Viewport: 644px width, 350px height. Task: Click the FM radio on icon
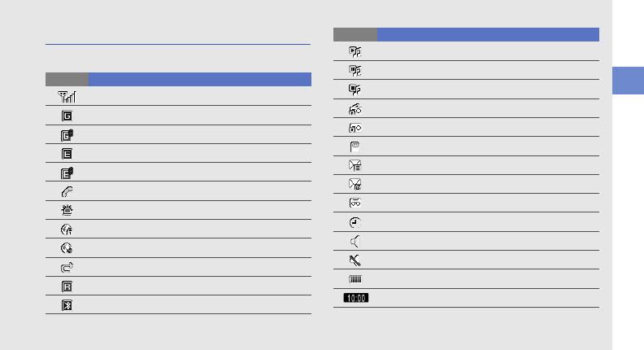pyautogui.click(x=355, y=108)
